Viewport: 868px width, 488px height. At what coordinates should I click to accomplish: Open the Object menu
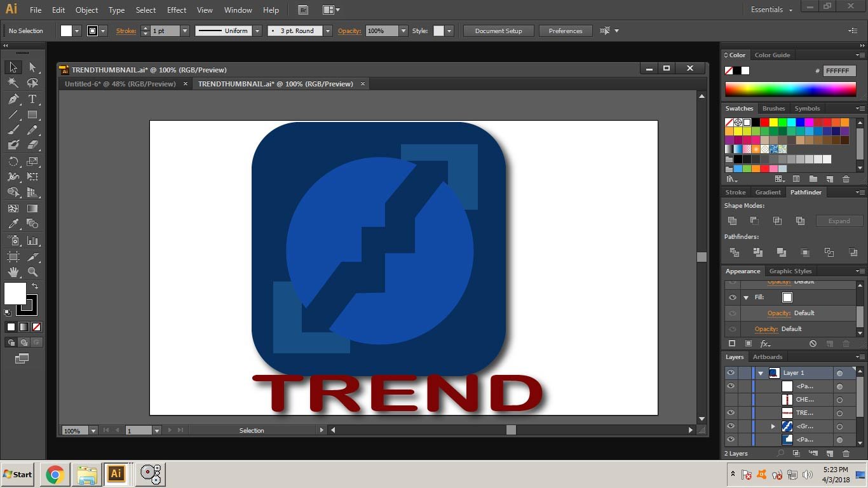tap(86, 10)
